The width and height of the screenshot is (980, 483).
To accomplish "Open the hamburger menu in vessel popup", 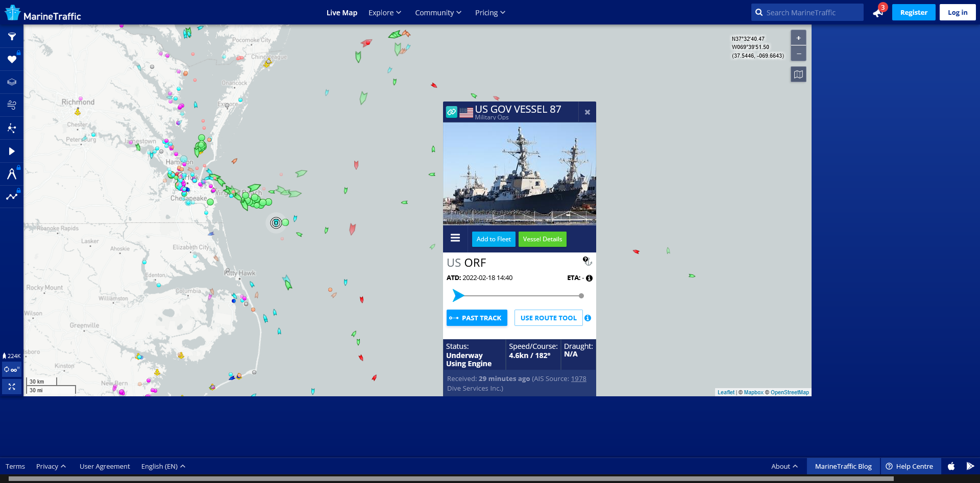I will click(455, 238).
